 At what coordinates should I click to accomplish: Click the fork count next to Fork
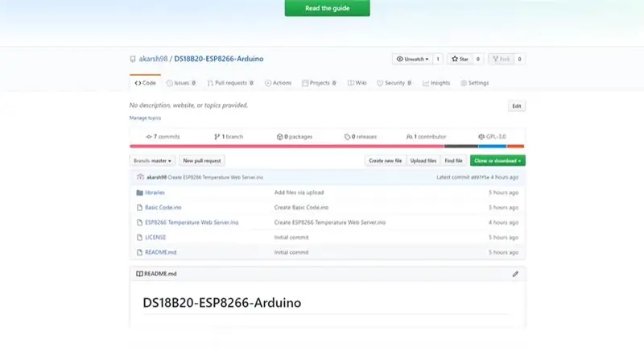(x=519, y=59)
